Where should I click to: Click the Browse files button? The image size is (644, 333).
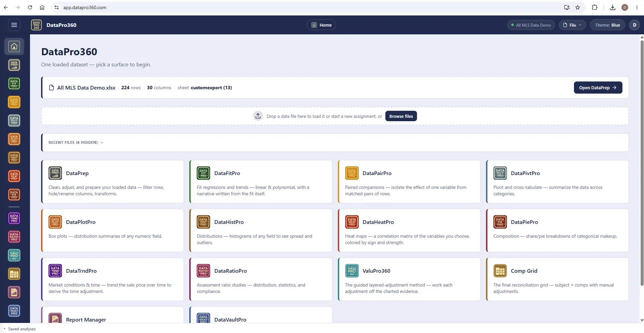pos(401,116)
